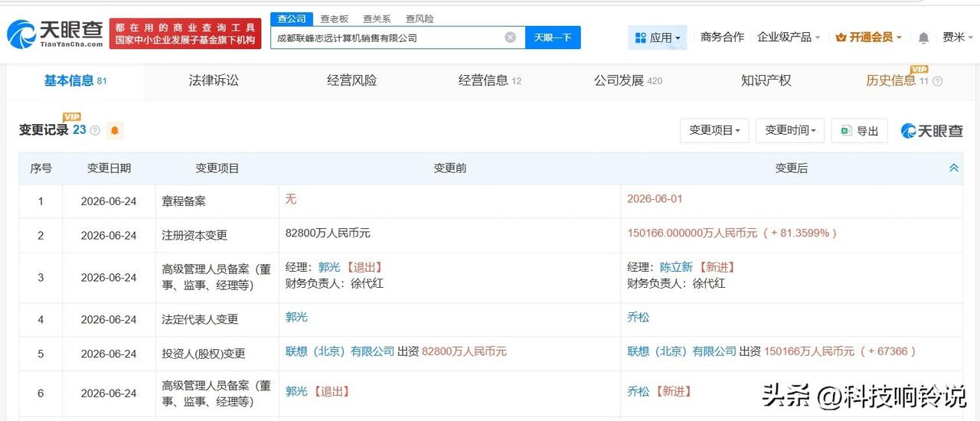Click the help icon after 历史信息 11
Viewport: 980px width, 421px height.
(x=937, y=81)
